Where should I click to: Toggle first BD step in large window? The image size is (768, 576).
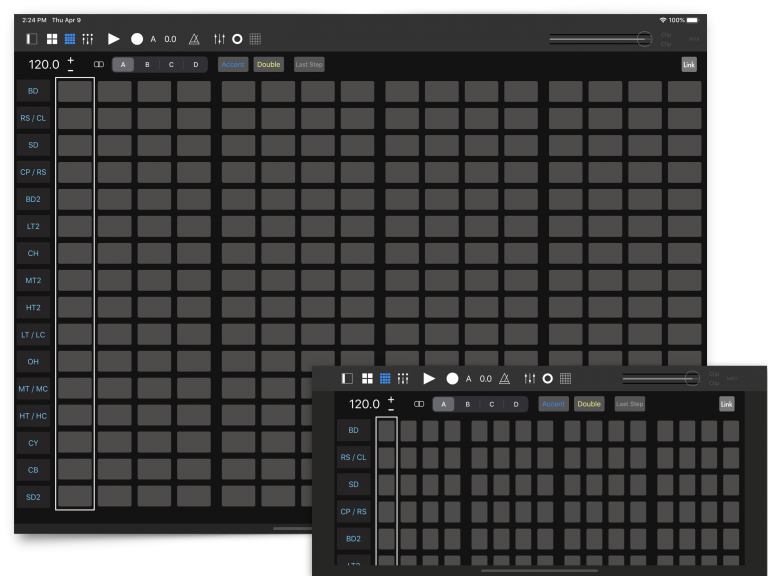(75, 91)
